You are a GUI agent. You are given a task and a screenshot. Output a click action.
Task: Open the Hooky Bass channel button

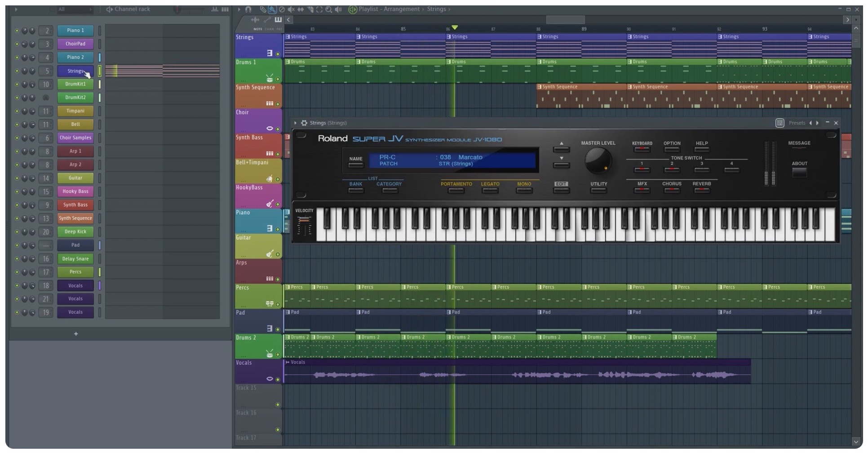[75, 192]
